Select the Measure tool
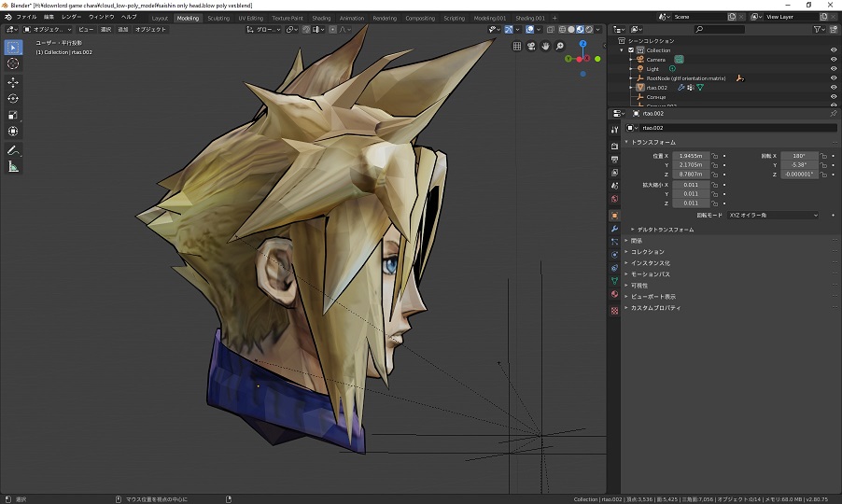The width and height of the screenshot is (842, 504). (13, 166)
